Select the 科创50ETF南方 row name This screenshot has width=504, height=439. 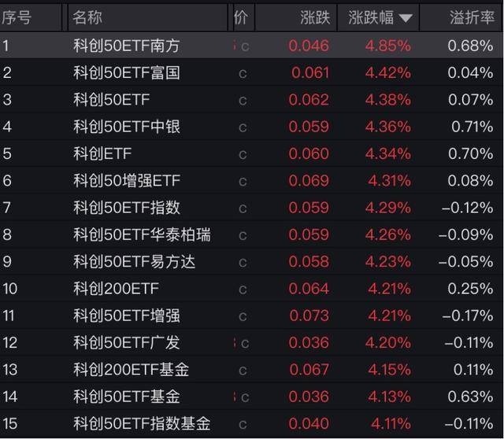pos(126,46)
